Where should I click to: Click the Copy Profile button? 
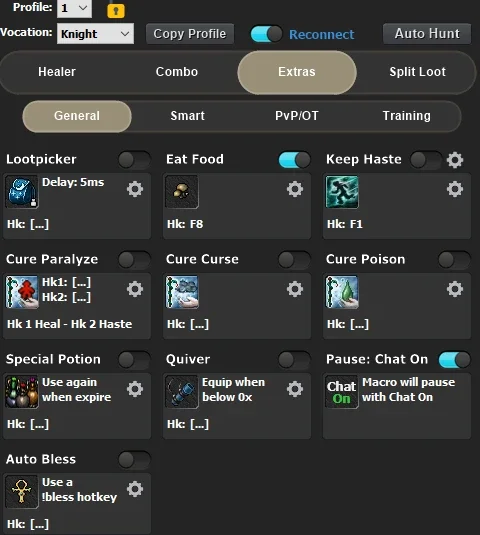click(190, 34)
